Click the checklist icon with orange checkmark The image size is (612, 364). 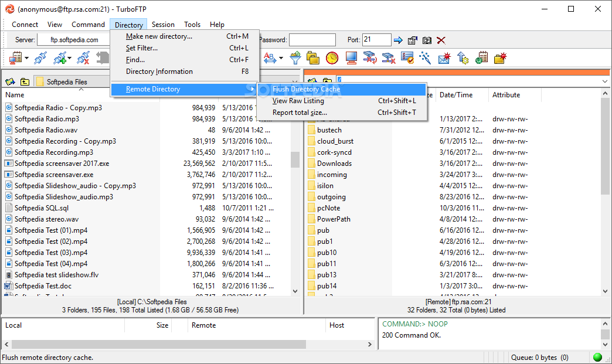point(407,58)
